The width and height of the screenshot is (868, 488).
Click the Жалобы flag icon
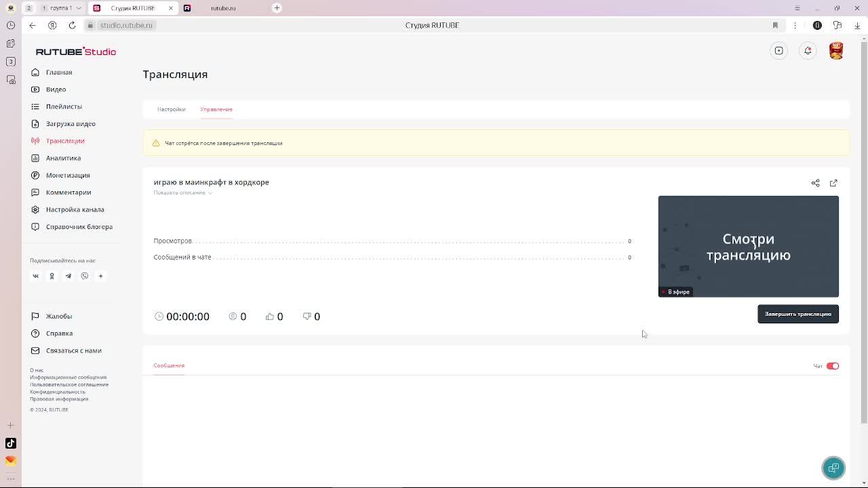(35, 316)
